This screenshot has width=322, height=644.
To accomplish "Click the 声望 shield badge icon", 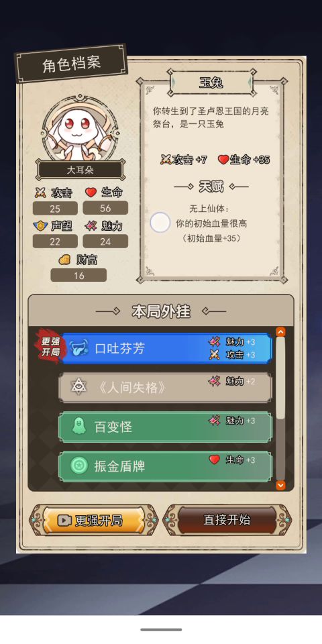I will pos(40,226).
